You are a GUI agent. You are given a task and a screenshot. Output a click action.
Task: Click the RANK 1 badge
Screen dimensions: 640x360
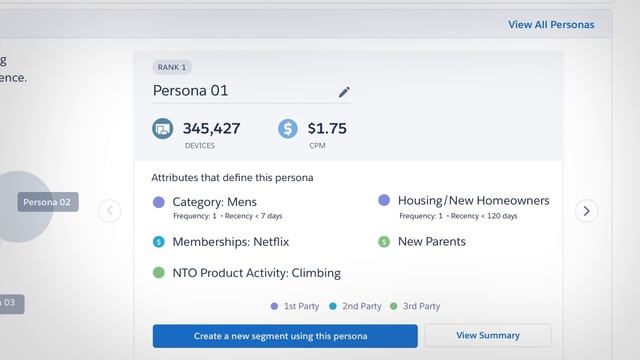(172, 67)
